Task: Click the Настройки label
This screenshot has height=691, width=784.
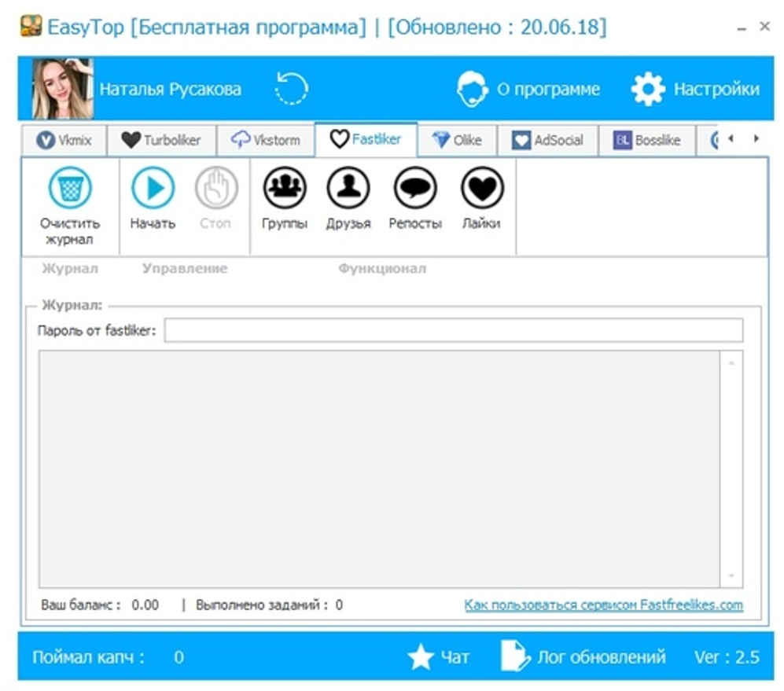Action: [x=716, y=89]
